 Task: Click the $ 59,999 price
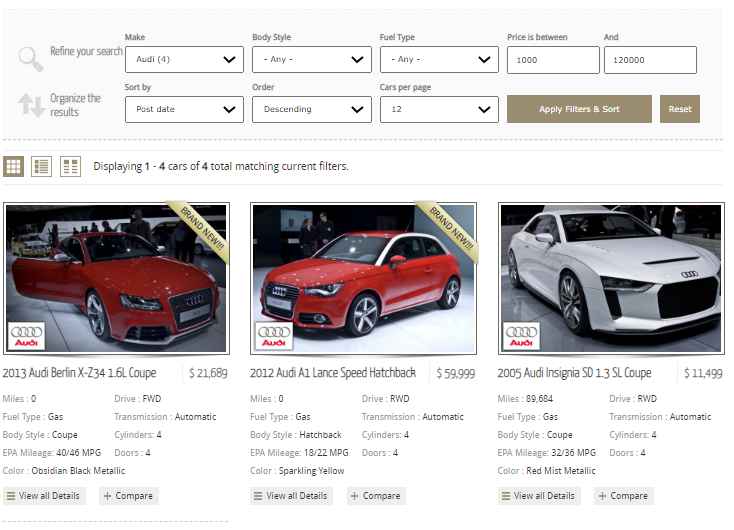pyautogui.click(x=455, y=373)
